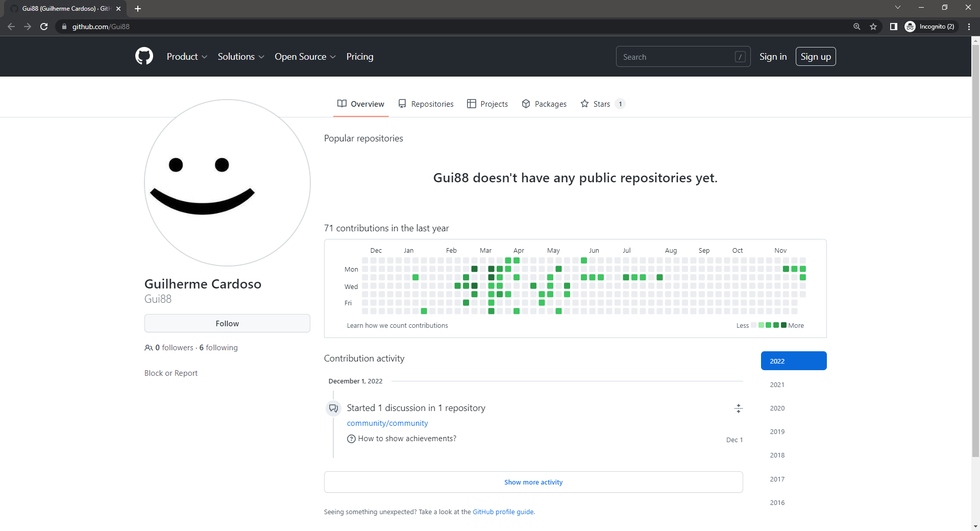Screen dimensions: 980x531
Task: Switch to the Repositories tab
Action: [x=426, y=104]
